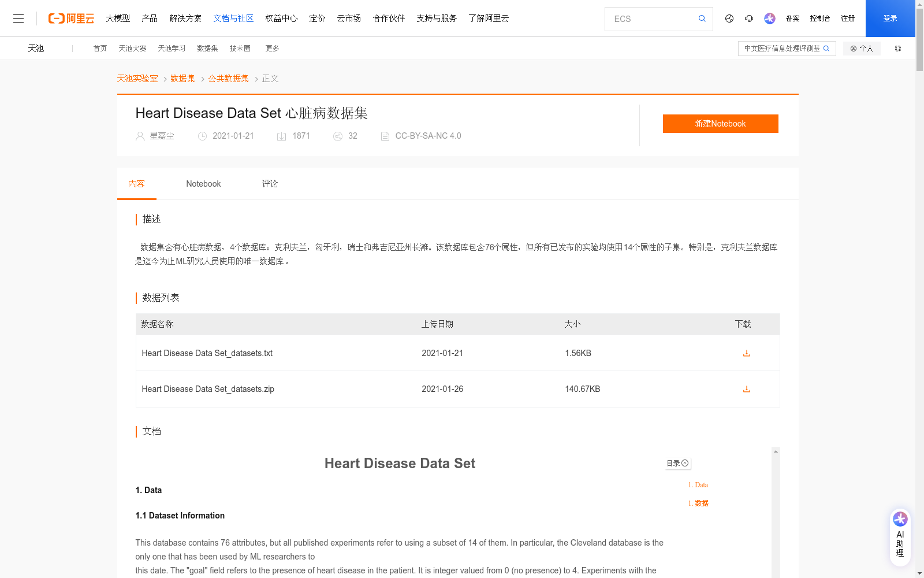924x578 pixels.
Task: Click the download count icon next to 1871
Action: click(281, 136)
